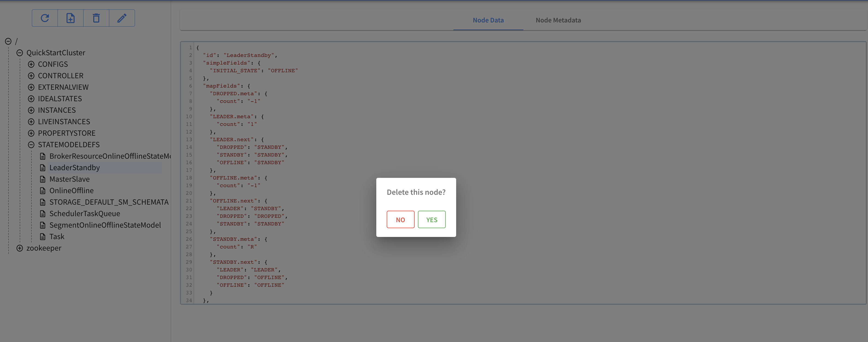The height and width of the screenshot is (342, 868).
Task: Click the PROPERTYSTORE label
Action: point(67,133)
